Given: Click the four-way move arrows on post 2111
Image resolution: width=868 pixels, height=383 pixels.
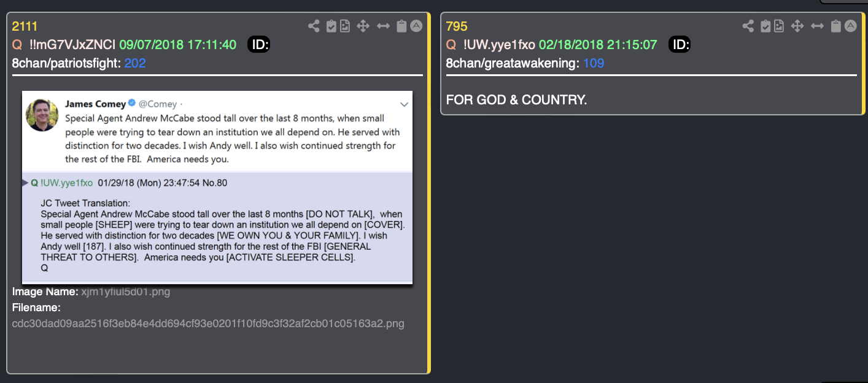Looking at the screenshot, I should 363,26.
